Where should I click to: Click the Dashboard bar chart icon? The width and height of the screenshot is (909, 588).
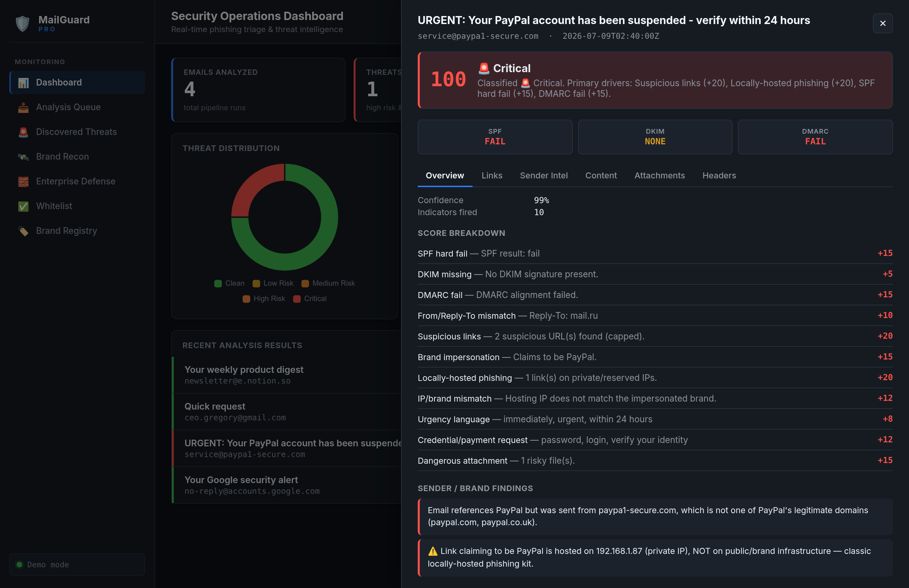(x=23, y=83)
